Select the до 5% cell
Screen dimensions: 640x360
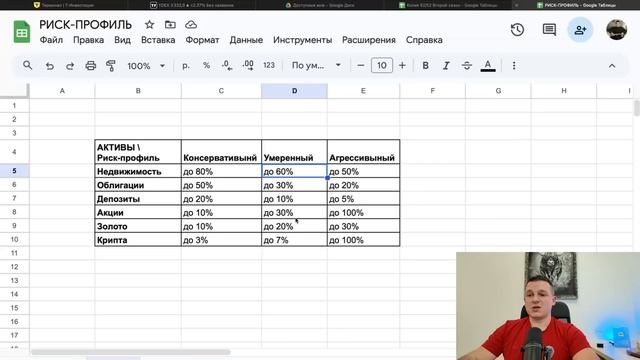[363, 199]
